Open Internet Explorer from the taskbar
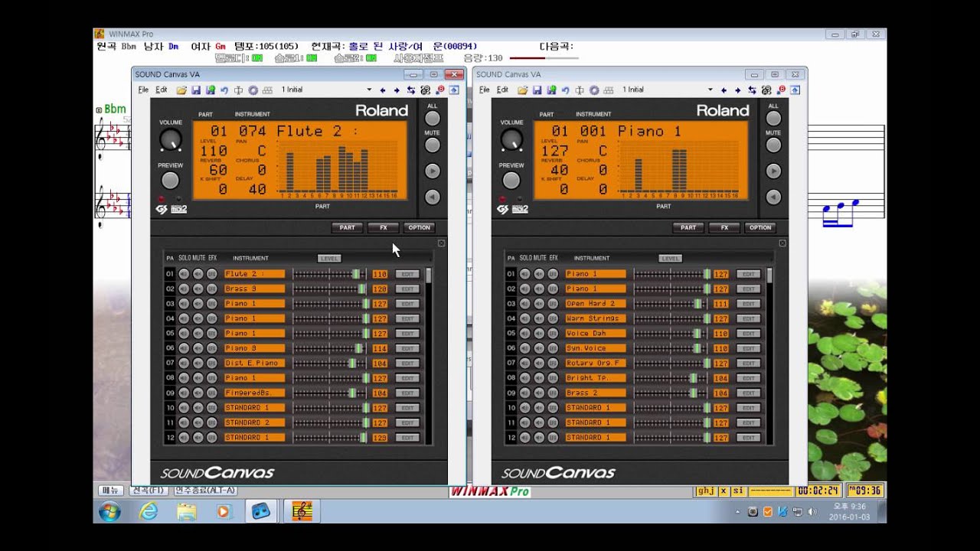Image resolution: width=980 pixels, height=551 pixels. pos(149,511)
